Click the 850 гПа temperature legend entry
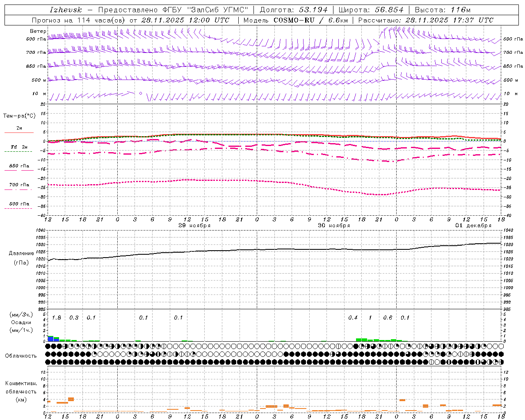Screen dimensions: 525x420 [x=19, y=166]
